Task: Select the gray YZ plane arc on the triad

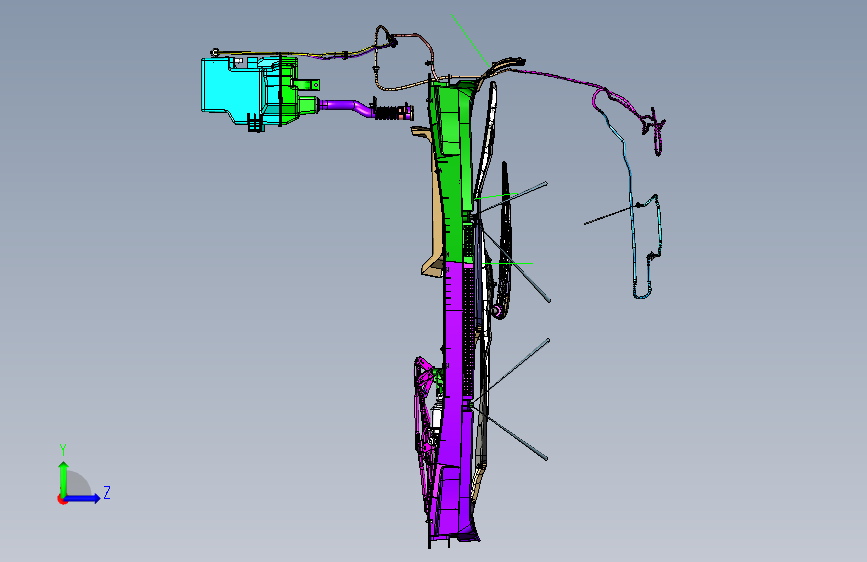Action: pyautogui.click(x=79, y=483)
